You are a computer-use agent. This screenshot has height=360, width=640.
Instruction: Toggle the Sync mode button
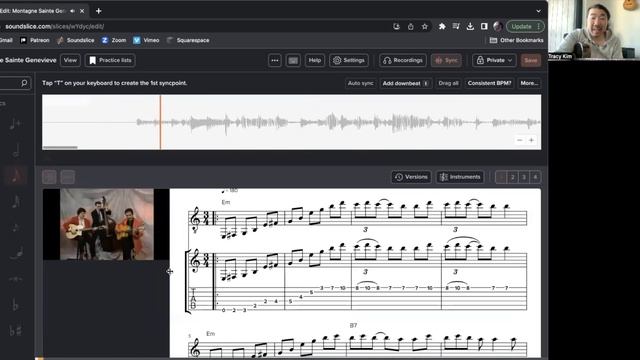[446, 60]
